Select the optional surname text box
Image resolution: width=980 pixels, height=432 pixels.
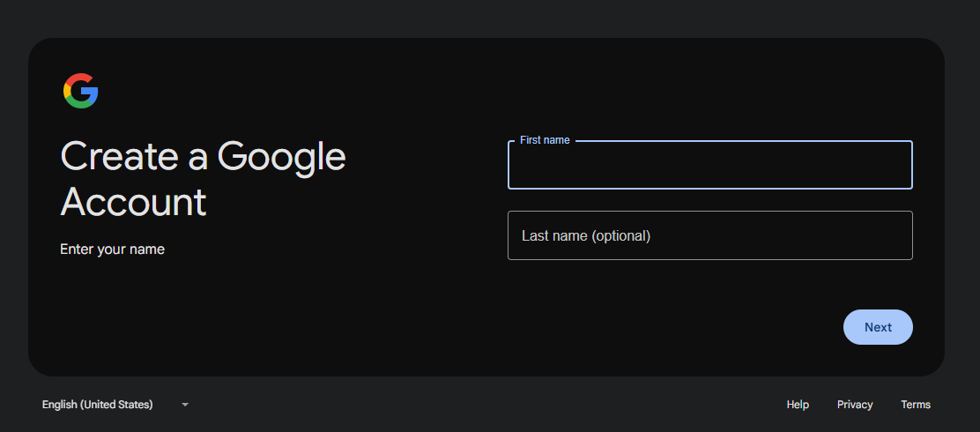click(709, 235)
